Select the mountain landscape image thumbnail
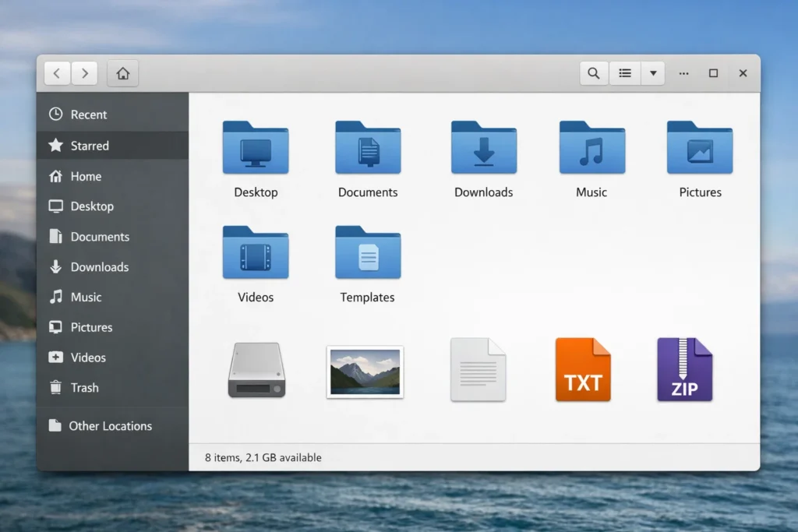This screenshot has height=532, width=798. click(x=365, y=372)
